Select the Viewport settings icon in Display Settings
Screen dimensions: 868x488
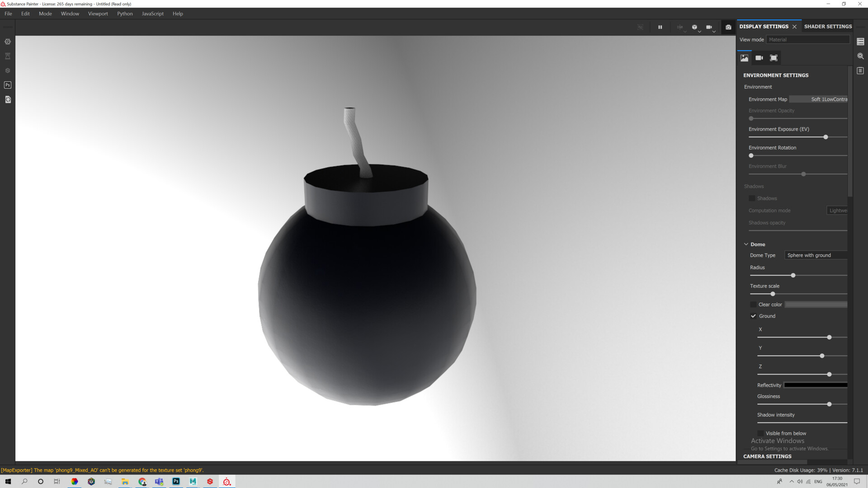[774, 57]
